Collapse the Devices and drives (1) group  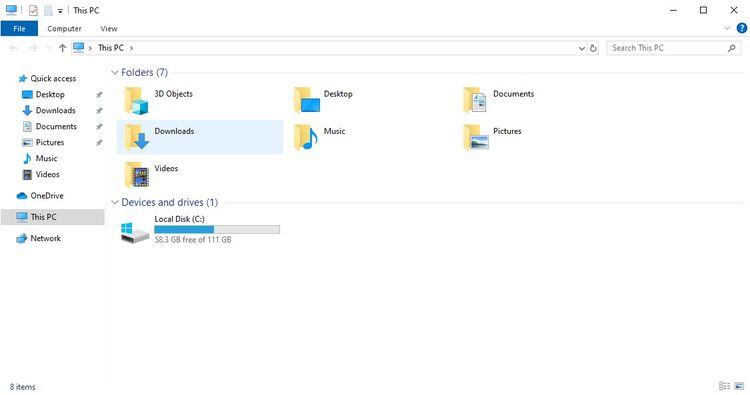coord(114,202)
